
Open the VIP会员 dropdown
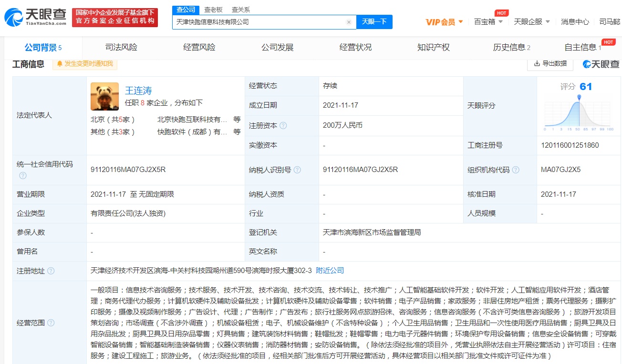(444, 21)
